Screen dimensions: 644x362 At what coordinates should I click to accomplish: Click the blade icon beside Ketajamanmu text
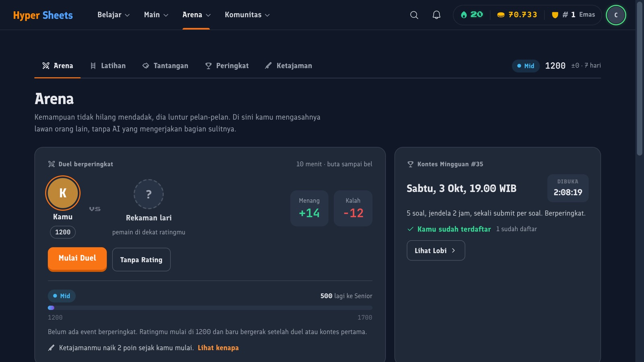pyautogui.click(x=51, y=348)
